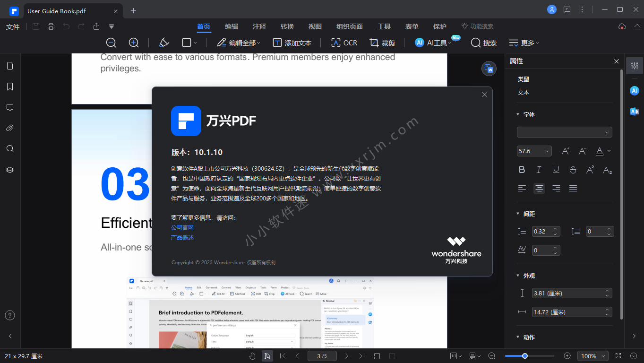Screen dimensions: 644x363
Task: Open the 产品概述 link
Action: click(182, 237)
